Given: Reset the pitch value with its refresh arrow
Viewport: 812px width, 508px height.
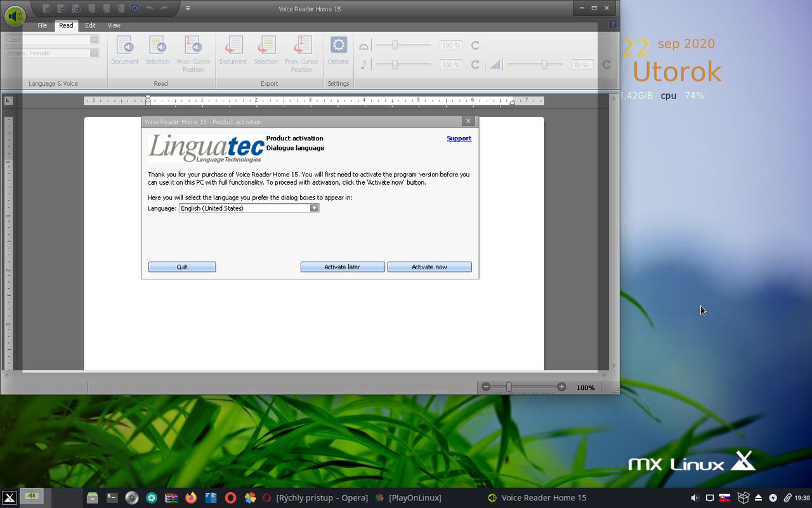Looking at the screenshot, I should 475,65.
